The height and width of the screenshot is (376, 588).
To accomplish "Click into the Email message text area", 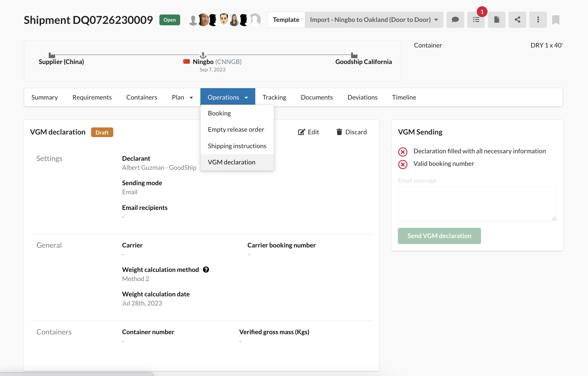I will pyautogui.click(x=477, y=204).
